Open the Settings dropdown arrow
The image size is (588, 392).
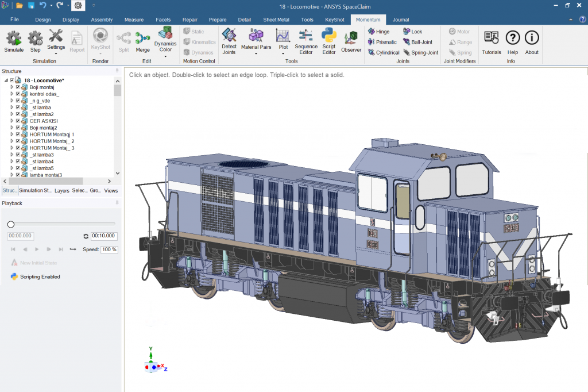tap(56, 53)
